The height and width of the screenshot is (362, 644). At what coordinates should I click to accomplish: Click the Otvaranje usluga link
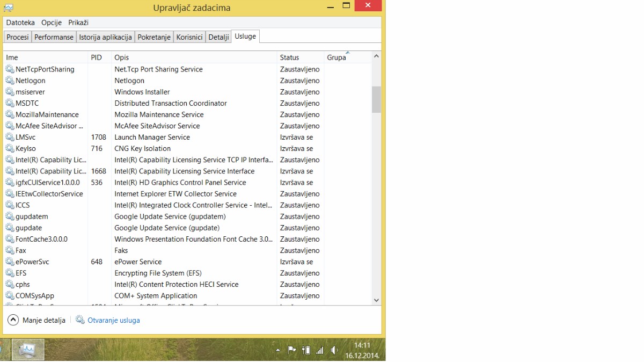113,320
